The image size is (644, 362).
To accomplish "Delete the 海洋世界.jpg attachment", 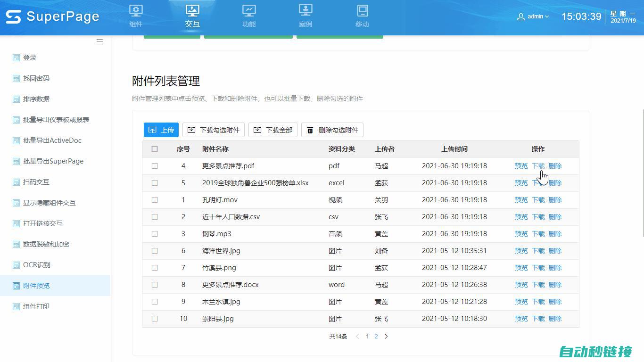I will pyautogui.click(x=555, y=251).
